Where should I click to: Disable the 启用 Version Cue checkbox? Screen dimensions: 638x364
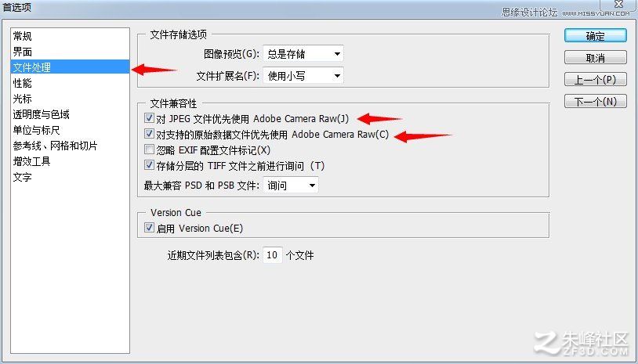click(x=150, y=228)
